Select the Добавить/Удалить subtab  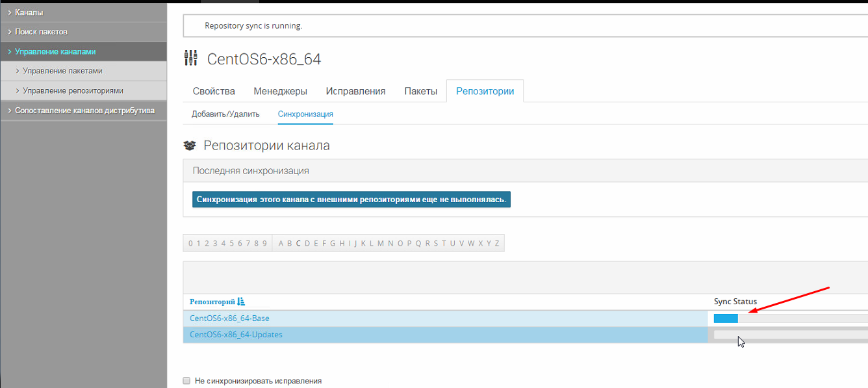[225, 114]
